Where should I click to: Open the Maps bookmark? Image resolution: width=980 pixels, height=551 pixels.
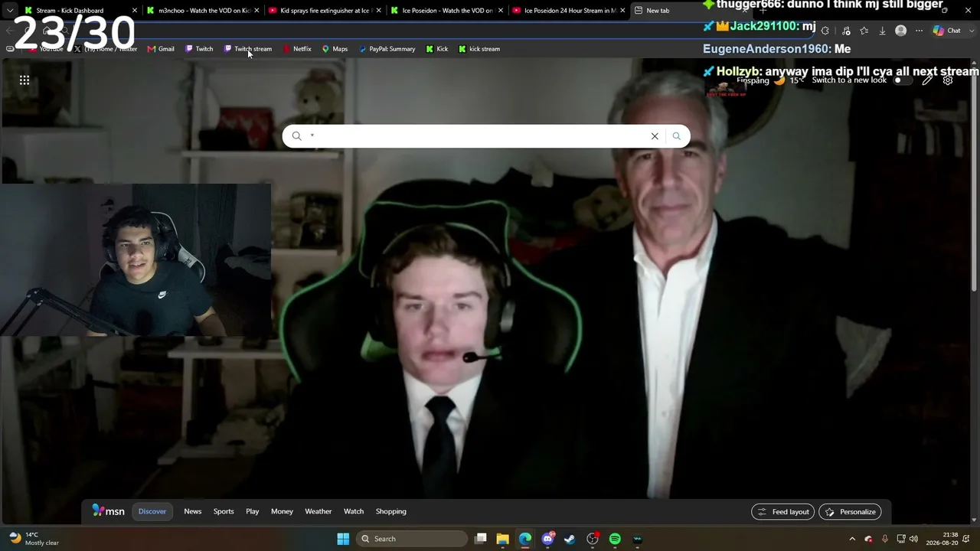pyautogui.click(x=335, y=49)
